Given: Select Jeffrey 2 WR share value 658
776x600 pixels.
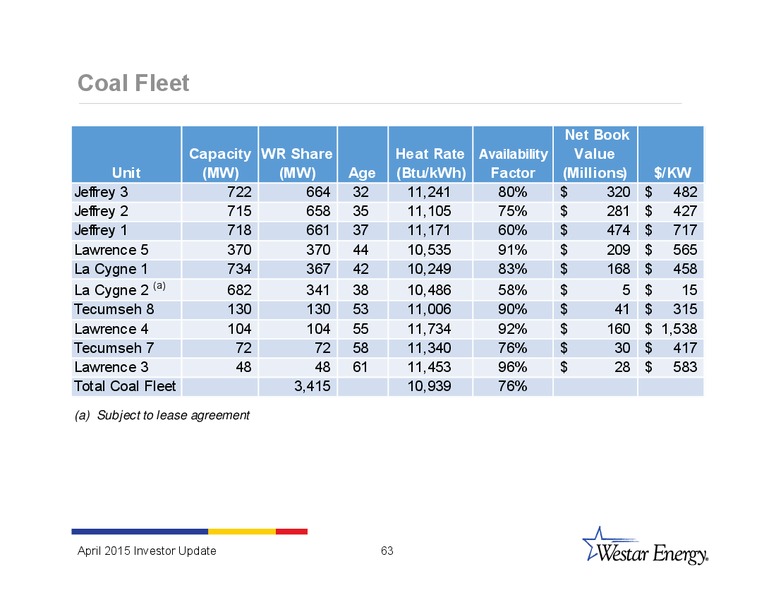Looking at the screenshot, I should (x=318, y=211).
